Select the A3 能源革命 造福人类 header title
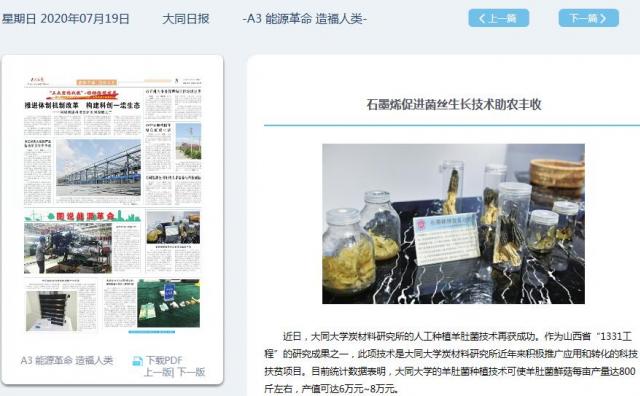The image size is (640, 396). (x=304, y=19)
